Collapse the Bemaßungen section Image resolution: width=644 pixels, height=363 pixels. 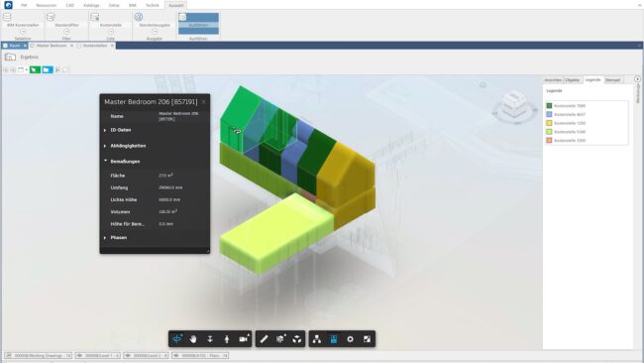pos(105,161)
